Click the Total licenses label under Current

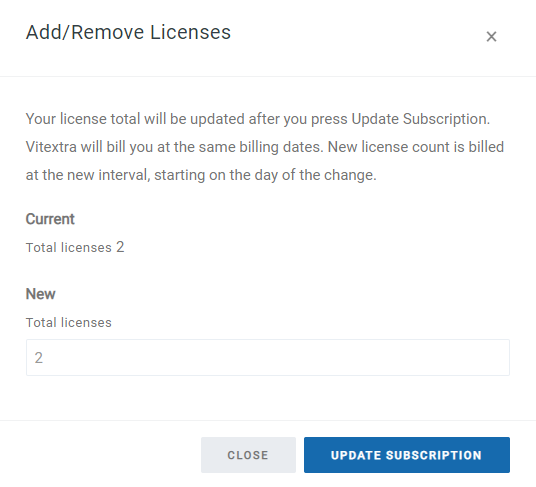pyautogui.click(x=69, y=247)
